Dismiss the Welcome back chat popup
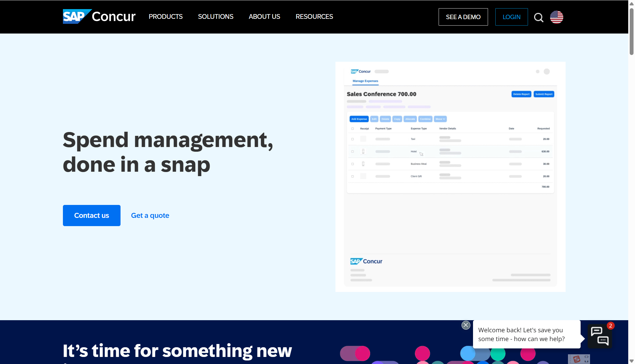This screenshot has height=364, width=635. (466, 325)
